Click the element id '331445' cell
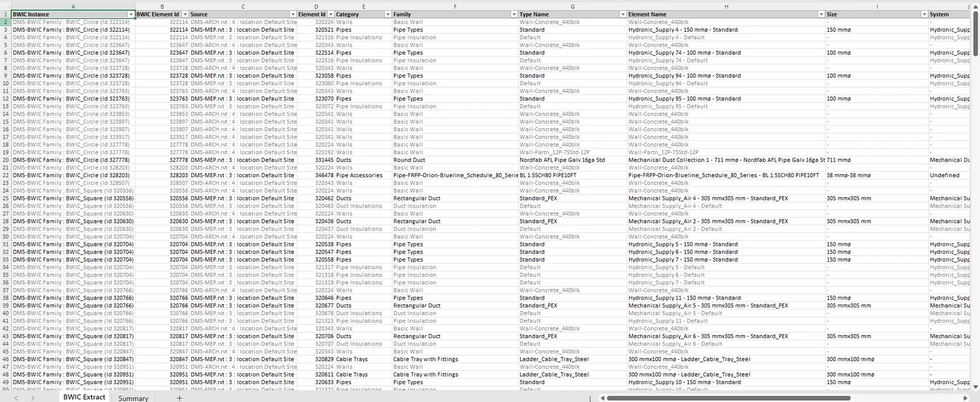The image size is (980, 402). click(x=316, y=160)
